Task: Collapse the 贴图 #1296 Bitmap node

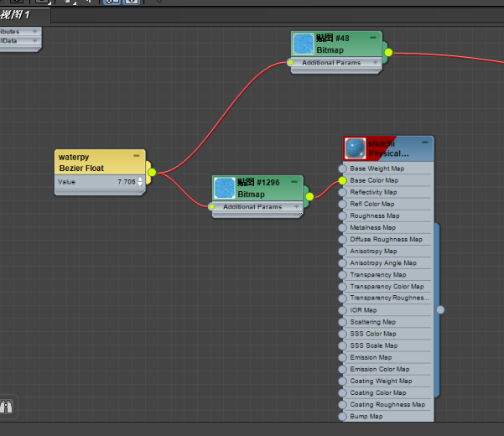Action: click(294, 182)
